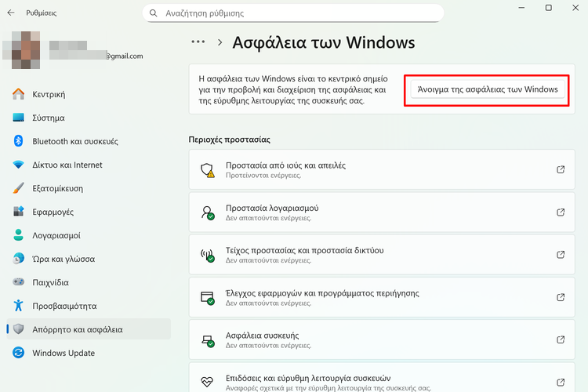Image resolution: width=588 pixels, height=392 pixels.
Task: Click external-link icon for Προστασία λογαριασμού
Action: coord(561,212)
